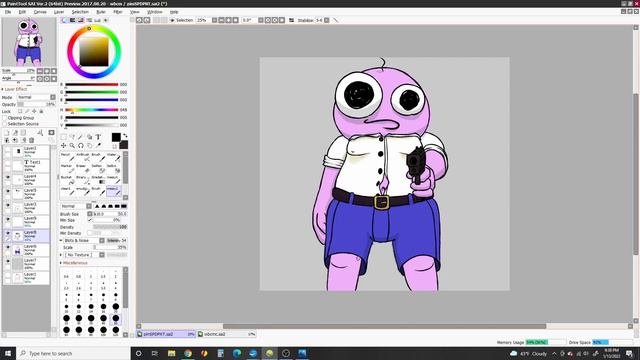The height and width of the screenshot is (360, 640).
Task: Expand the Miscellaneous section
Action: pyautogui.click(x=74, y=263)
